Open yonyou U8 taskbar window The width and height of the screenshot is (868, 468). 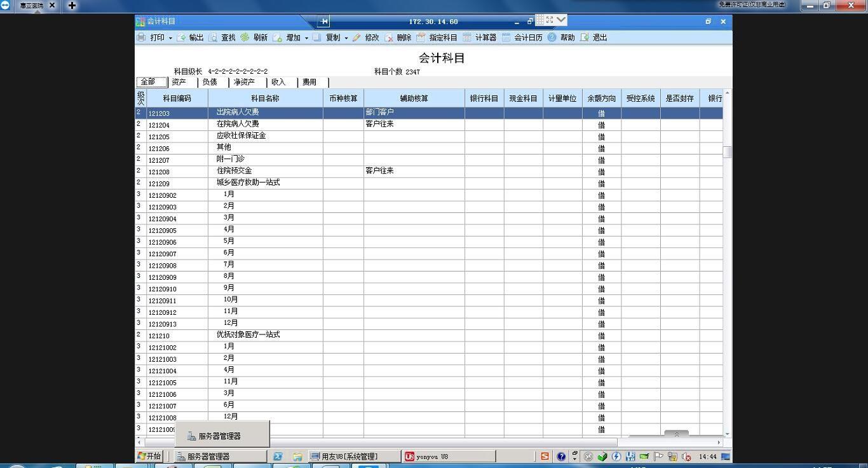[449, 456]
